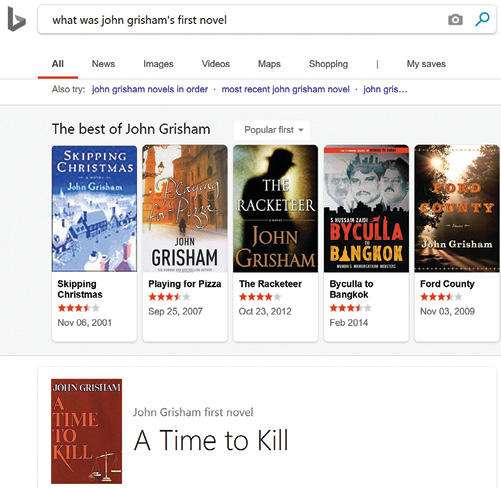Click the 'A Time to Kill' answer title

pyautogui.click(x=211, y=440)
